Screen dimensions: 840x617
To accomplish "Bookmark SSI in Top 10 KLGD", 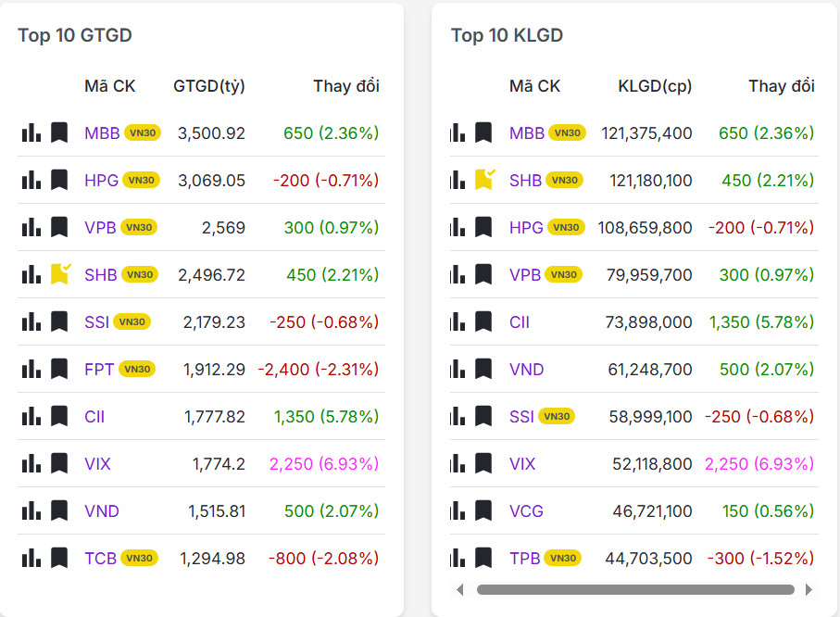I will click(x=483, y=416).
